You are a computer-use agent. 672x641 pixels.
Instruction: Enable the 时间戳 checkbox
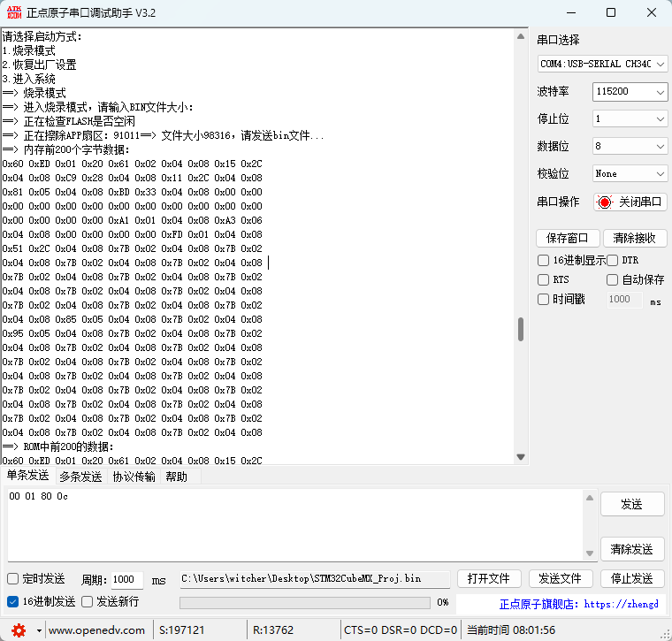[x=543, y=299]
